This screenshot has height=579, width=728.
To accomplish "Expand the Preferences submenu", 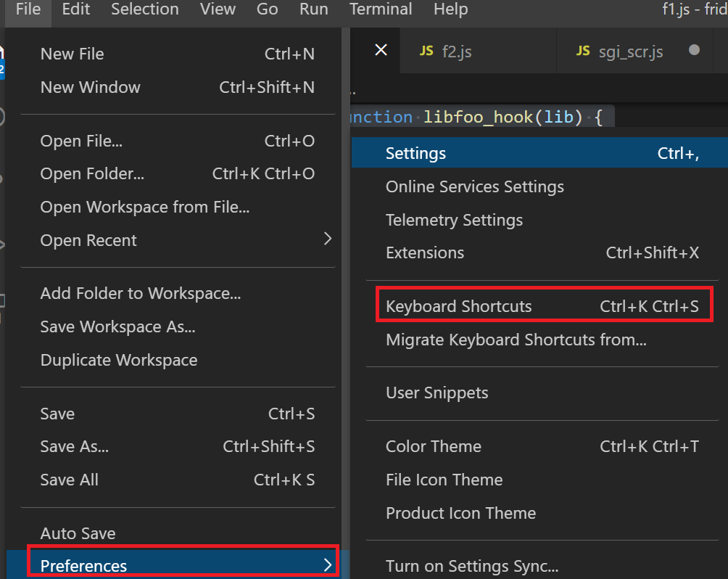I will (83, 565).
